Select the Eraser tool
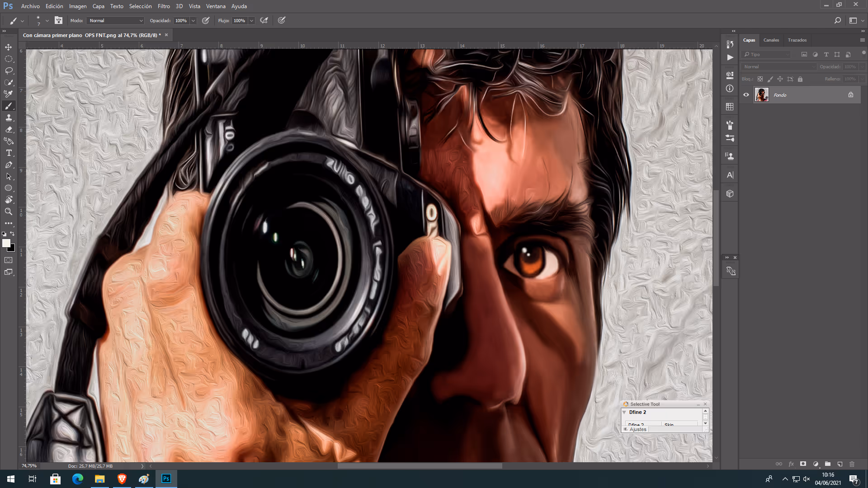 pyautogui.click(x=9, y=129)
